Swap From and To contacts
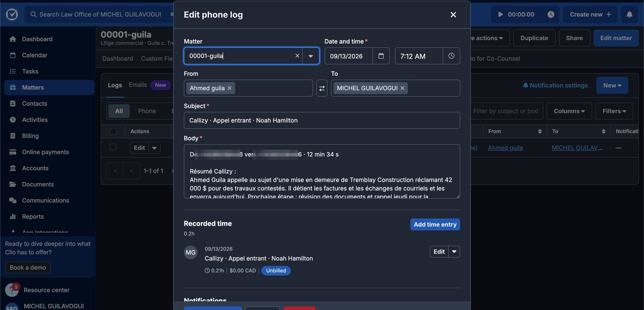This screenshot has width=644, height=310. [322, 88]
